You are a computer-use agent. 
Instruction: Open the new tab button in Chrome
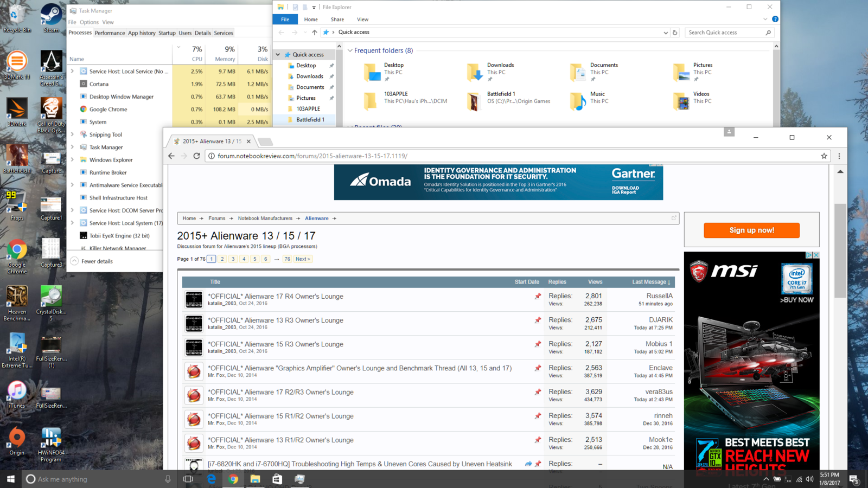[265, 142]
